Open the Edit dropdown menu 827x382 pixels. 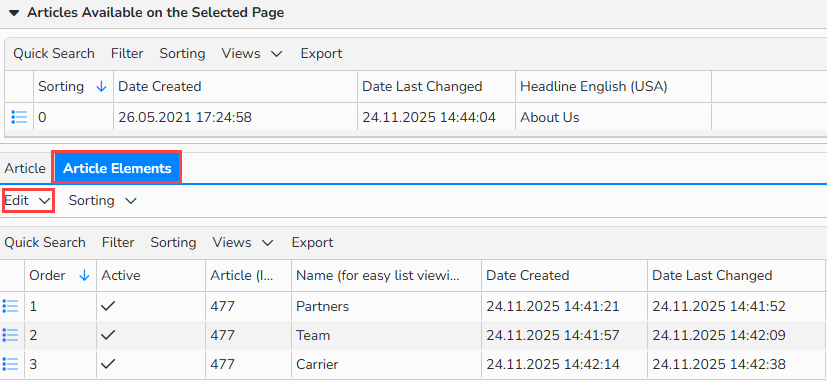click(x=28, y=200)
